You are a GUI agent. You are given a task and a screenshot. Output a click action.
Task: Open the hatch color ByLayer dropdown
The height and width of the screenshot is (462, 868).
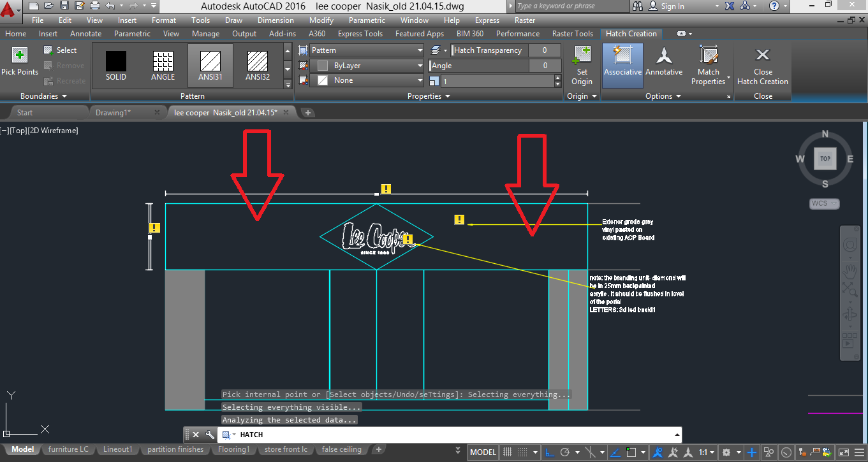[x=367, y=66]
